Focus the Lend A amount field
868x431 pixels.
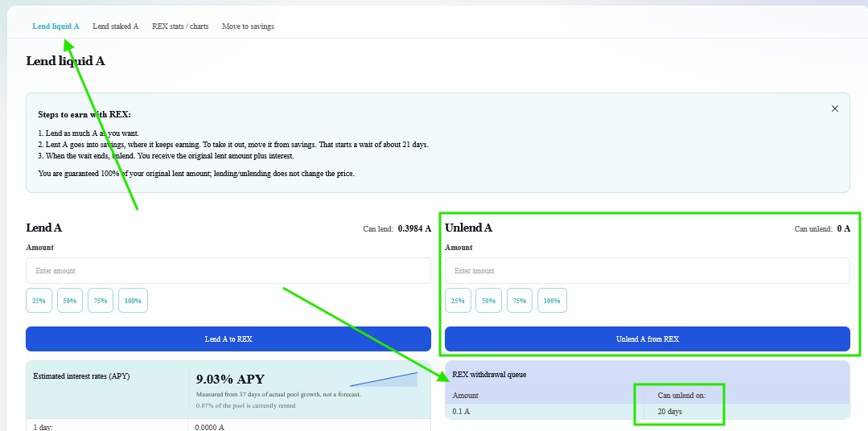tap(228, 270)
